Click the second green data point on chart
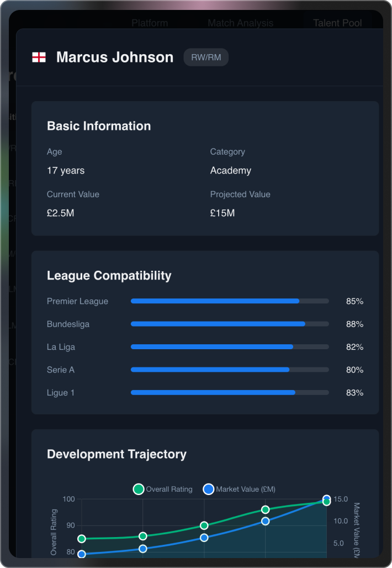392x568 pixels. (142, 536)
